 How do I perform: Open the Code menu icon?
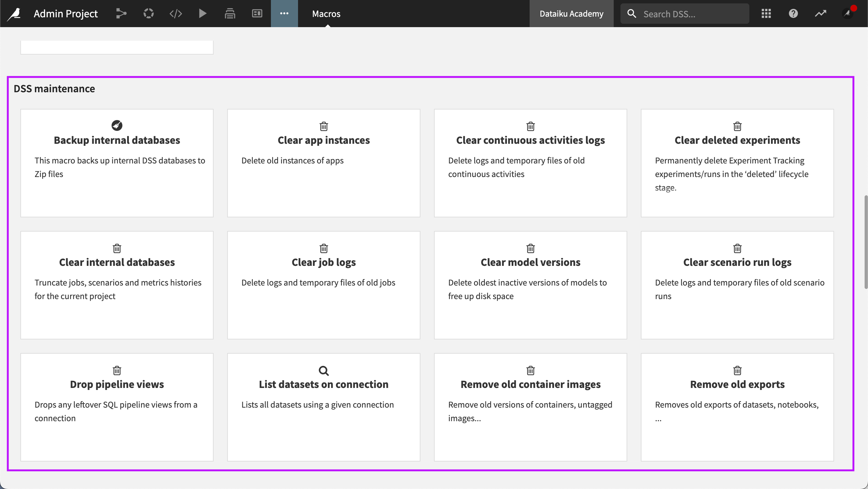tap(176, 14)
